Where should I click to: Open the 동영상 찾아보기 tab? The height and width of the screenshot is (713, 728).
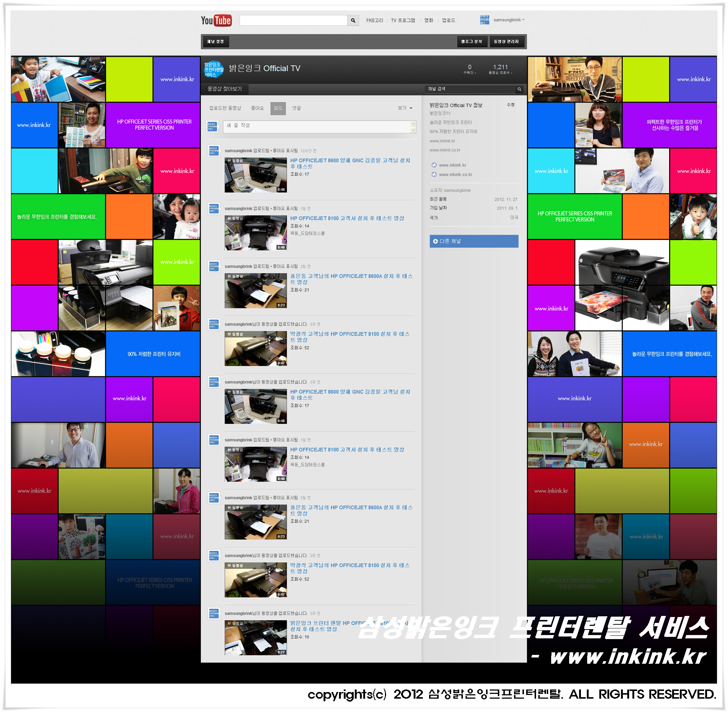point(224,89)
